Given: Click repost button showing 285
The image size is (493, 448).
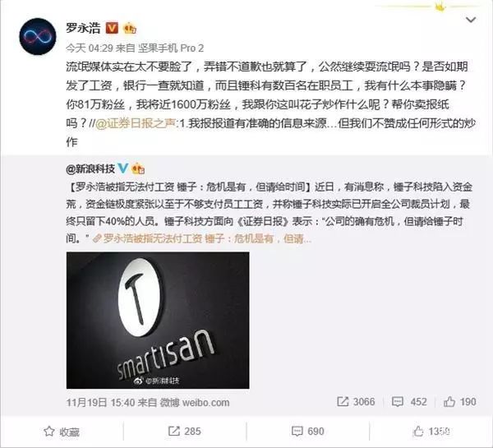Looking at the screenshot, I should pos(185,431).
